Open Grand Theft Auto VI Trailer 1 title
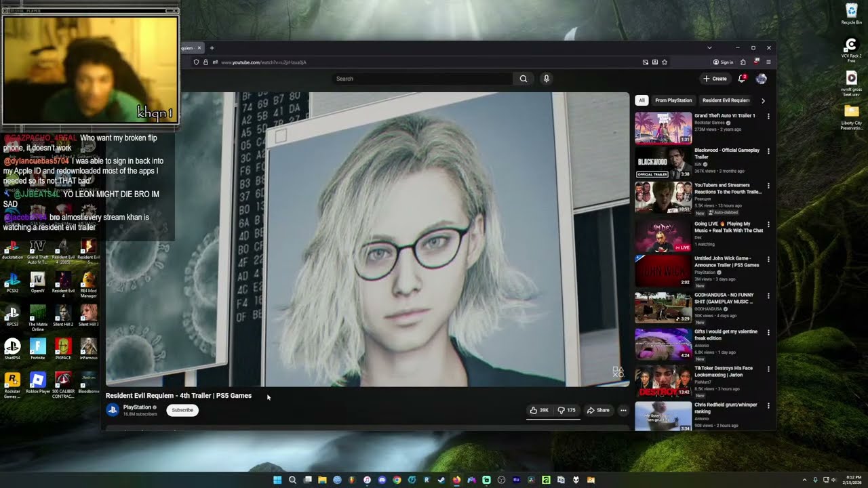Screen dimensions: 868x488 (724, 116)
